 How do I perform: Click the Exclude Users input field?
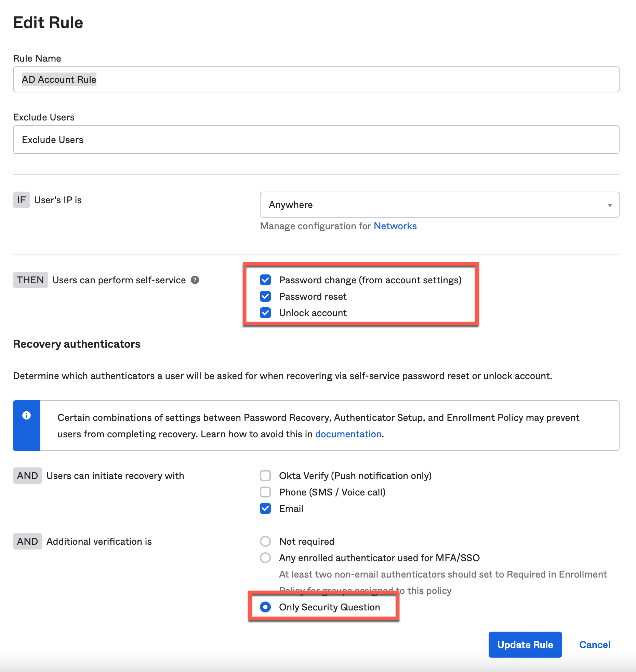pos(316,140)
